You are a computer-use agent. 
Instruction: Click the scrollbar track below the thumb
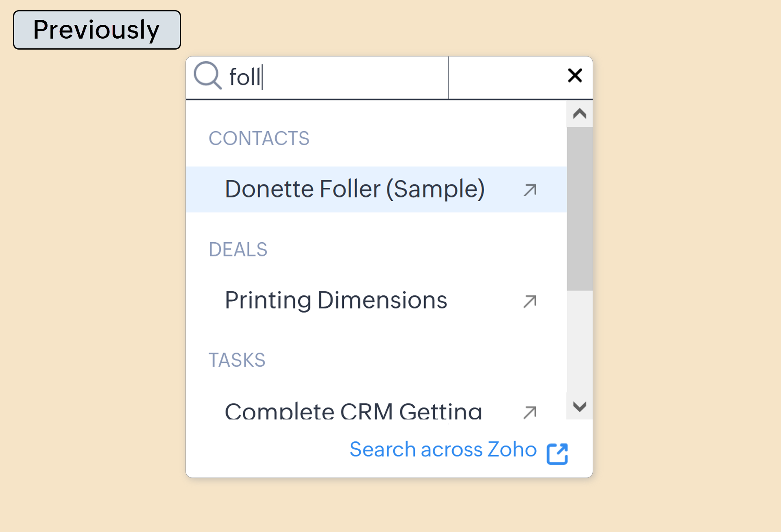point(580,341)
